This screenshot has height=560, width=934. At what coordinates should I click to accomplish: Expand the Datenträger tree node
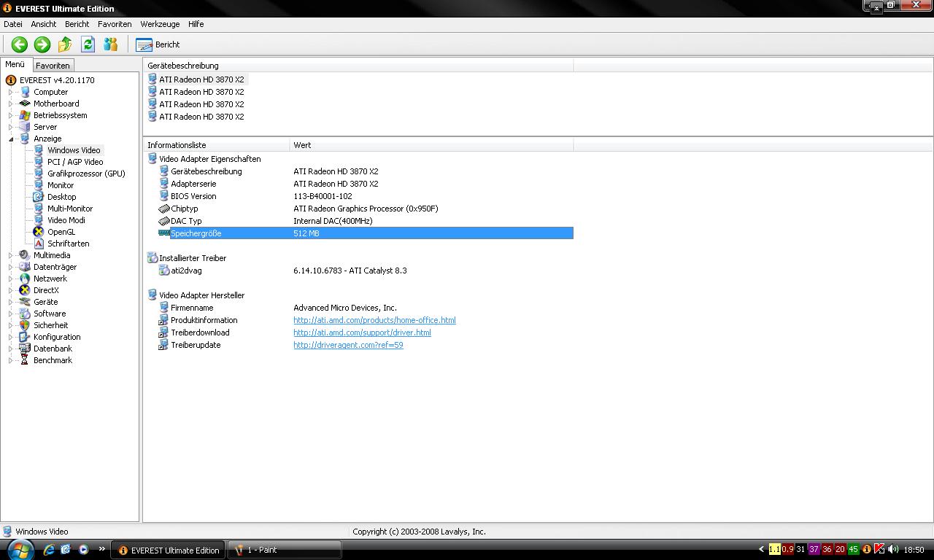[11, 267]
